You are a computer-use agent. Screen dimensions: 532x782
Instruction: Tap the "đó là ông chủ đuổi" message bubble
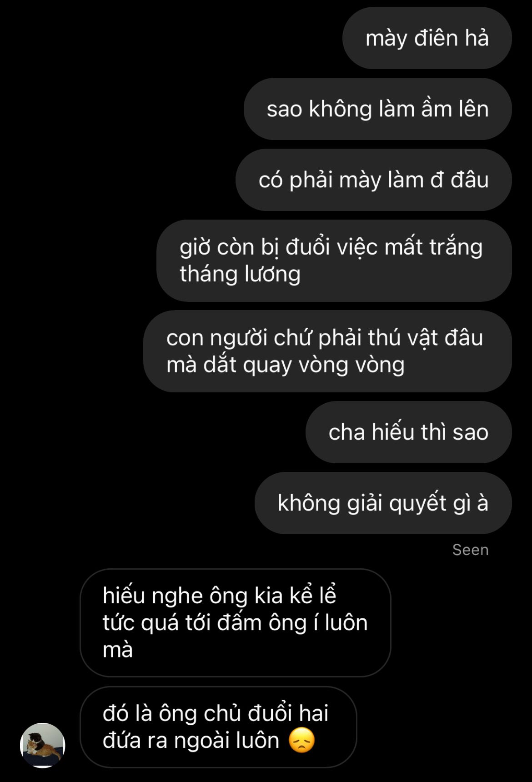[218, 727]
